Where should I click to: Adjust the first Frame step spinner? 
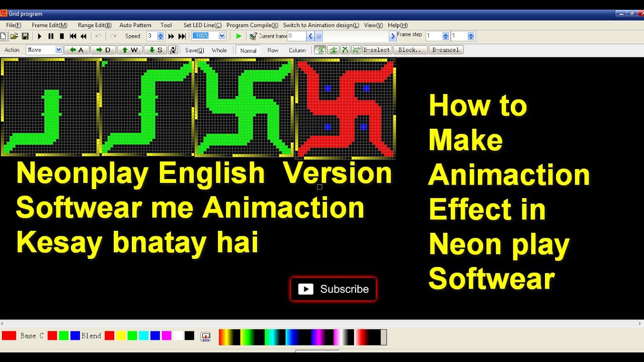445,36
